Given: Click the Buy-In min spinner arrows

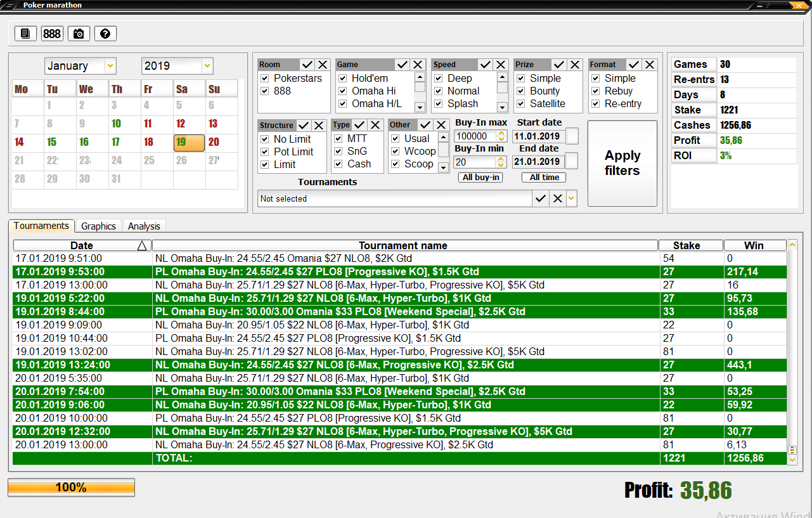Looking at the screenshot, I should tap(501, 163).
